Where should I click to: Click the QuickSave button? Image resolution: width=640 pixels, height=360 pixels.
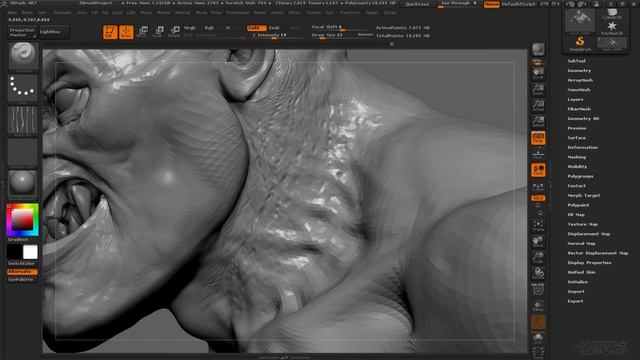(x=417, y=4)
